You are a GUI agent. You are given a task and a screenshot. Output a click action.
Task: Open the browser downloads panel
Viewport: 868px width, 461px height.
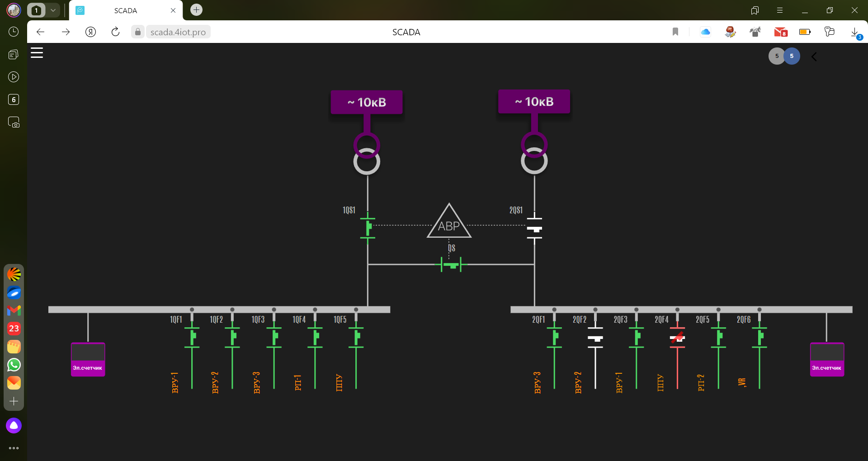coord(854,32)
